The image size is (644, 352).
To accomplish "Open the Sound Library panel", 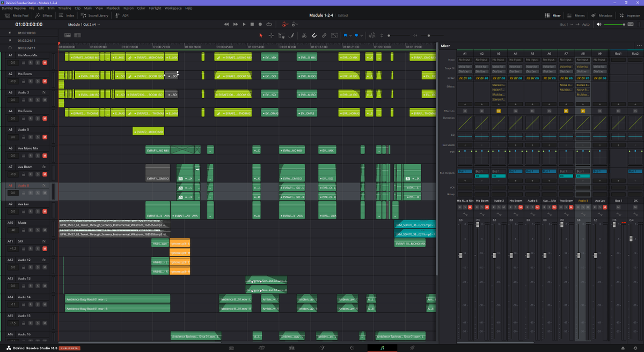I will tap(95, 16).
